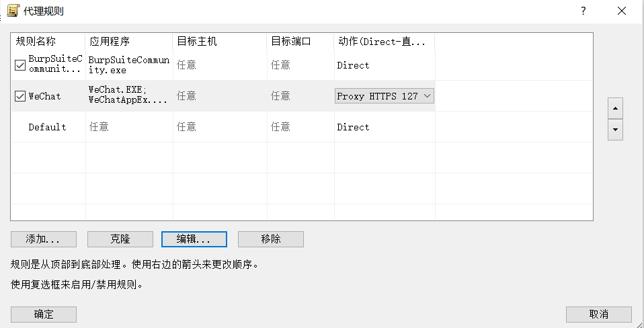The height and width of the screenshot is (328, 644).
Task: Close the proxy rules dialog
Action: (622, 11)
